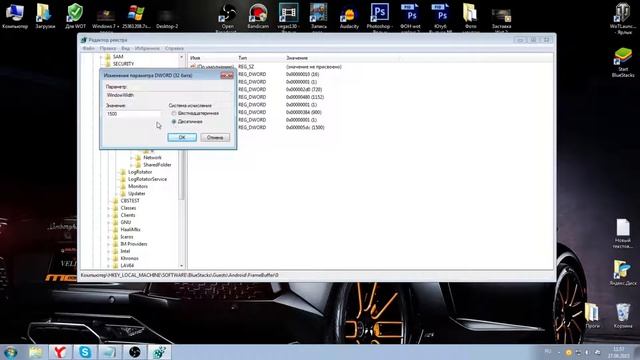Click the Windows Start orb

click(11, 351)
